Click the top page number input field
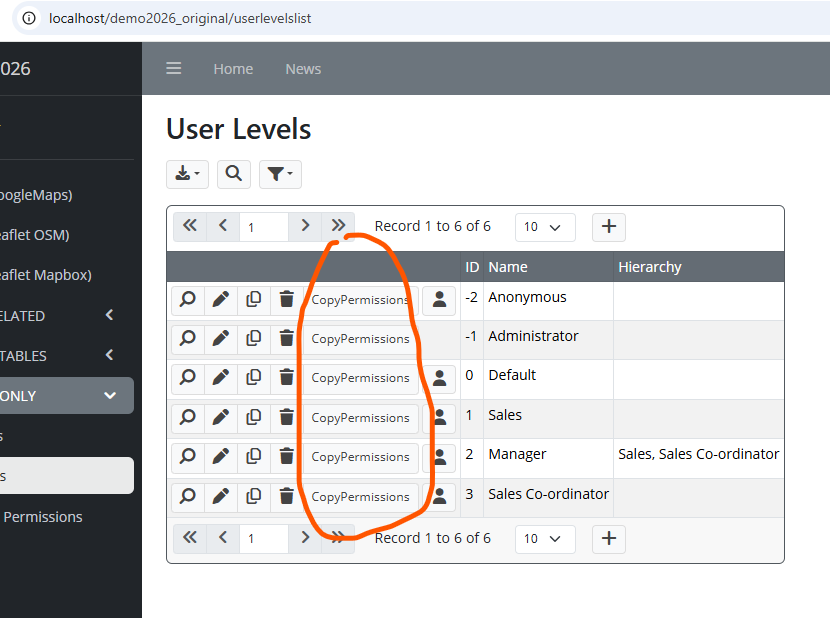 click(x=263, y=227)
